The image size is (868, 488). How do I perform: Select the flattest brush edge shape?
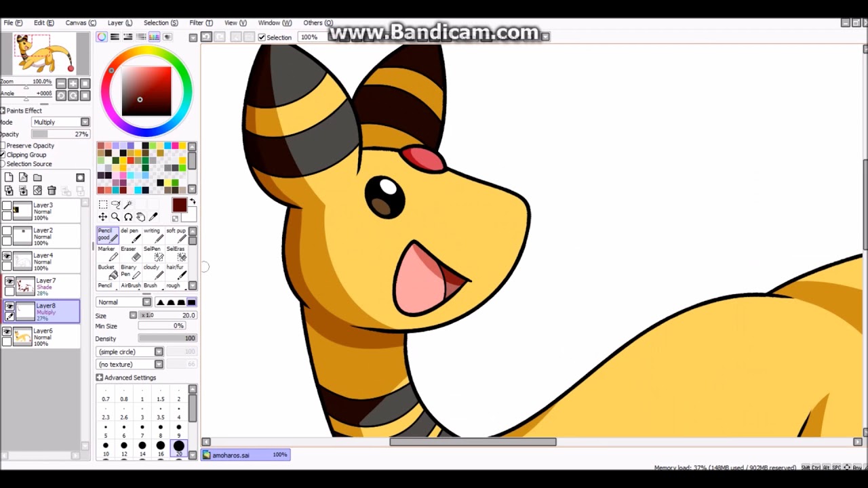(x=191, y=302)
